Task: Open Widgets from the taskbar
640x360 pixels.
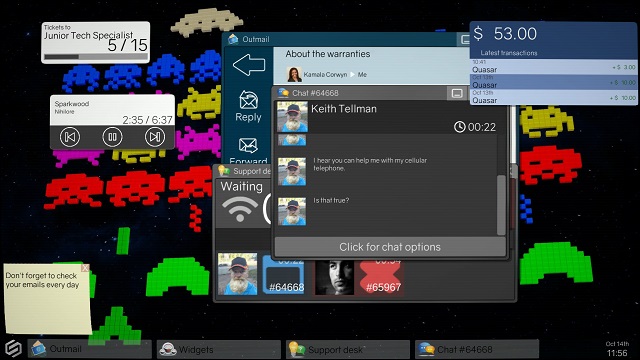Action: [x=219, y=349]
